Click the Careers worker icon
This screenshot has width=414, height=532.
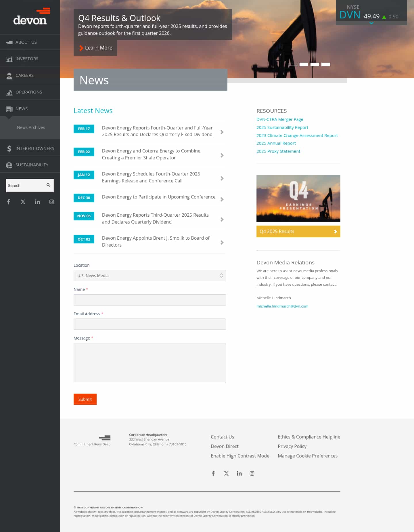coord(9,76)
